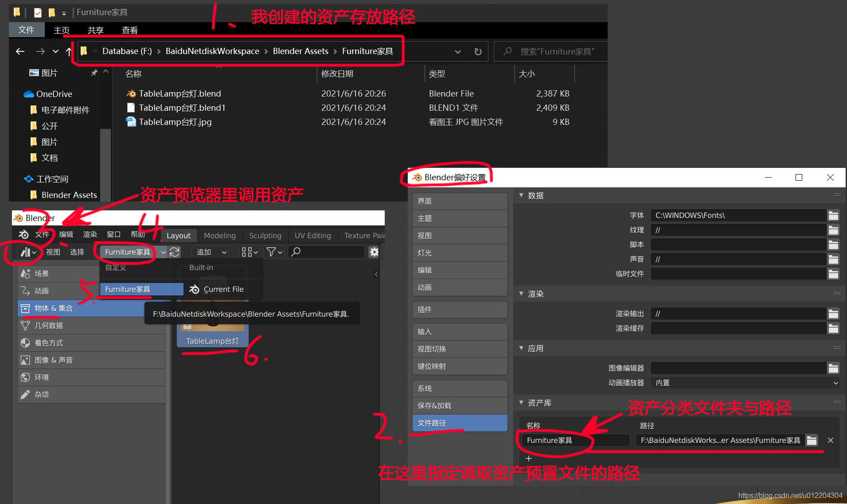This screenshot has height=504, width=847.
Task: Click the asset browser gear settings icon
Action: (374, 252)
